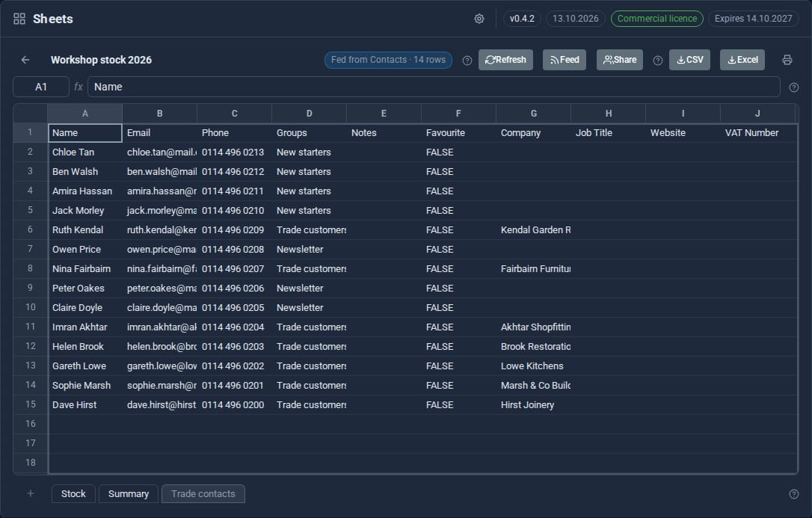Select row 8 header
This screenshot has width=812, height=518.
click(x=30, y=268)
